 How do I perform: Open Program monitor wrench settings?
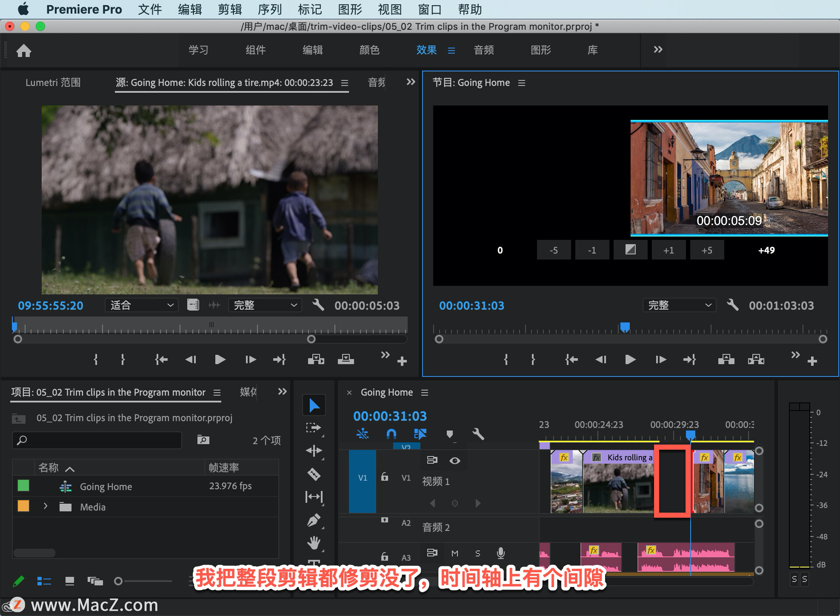pos(732,305)
